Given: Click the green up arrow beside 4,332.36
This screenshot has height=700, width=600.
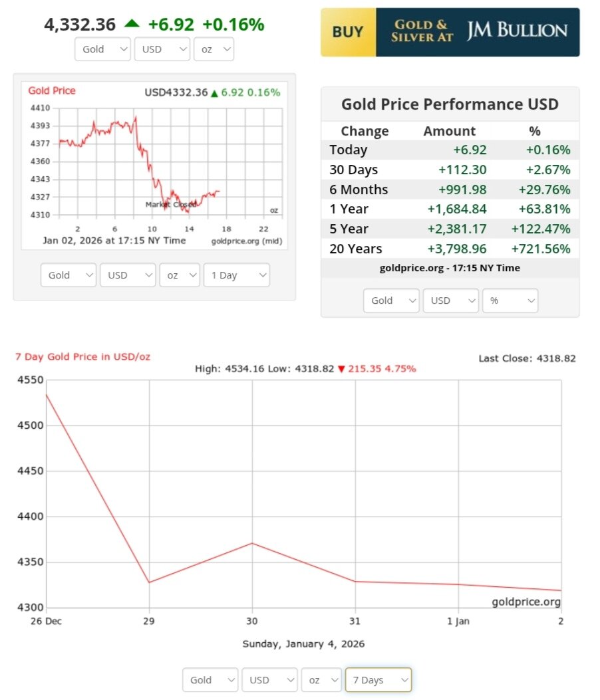Looking at the screenshot, I should point(132,24).
